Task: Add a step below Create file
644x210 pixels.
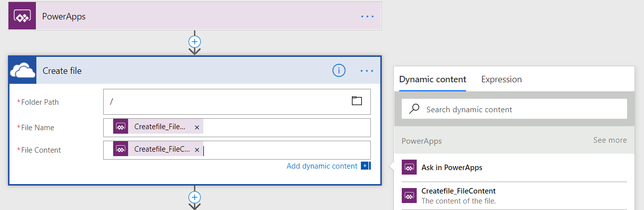Action: coord(194,197)
